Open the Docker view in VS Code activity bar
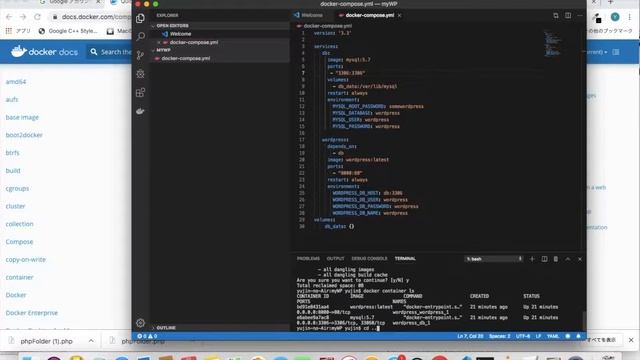 140,111
